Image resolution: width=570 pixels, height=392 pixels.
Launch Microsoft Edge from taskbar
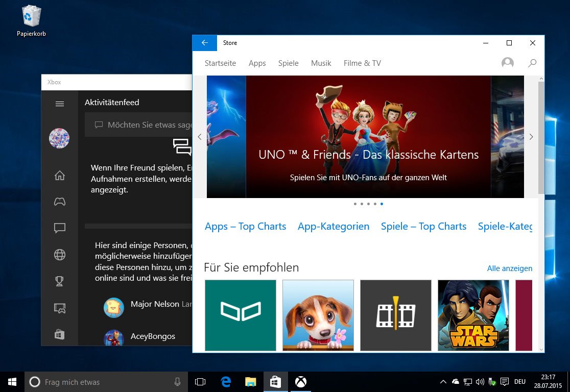tap(226, 382)
